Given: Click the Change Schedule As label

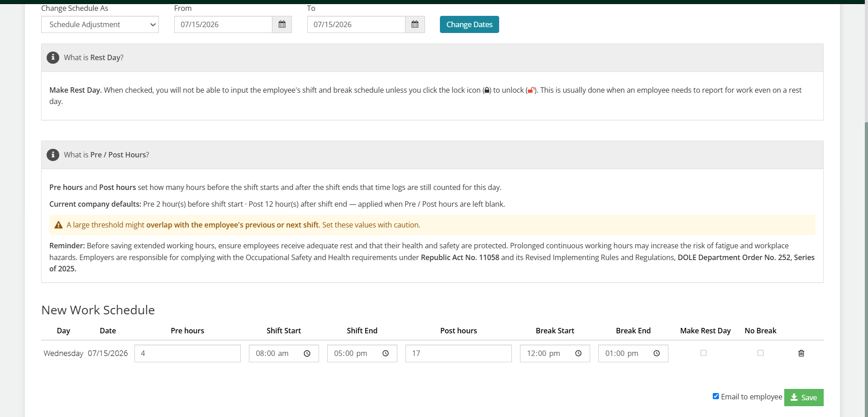Looking at the screenshot, I should pyautogui.click(x=75, y=8).
